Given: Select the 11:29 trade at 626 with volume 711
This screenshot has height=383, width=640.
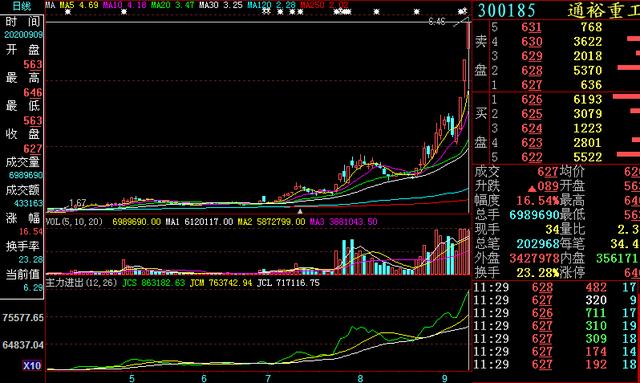Looking at the screenshot, I should (x=556, y=314).
